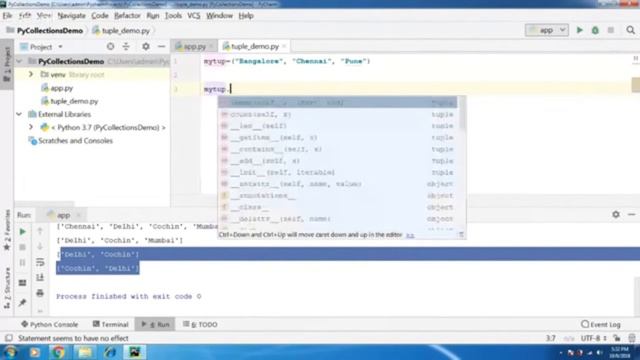Screen dimensions: 640x360
Task: Open the Event Log
Action: click(601, 324)
